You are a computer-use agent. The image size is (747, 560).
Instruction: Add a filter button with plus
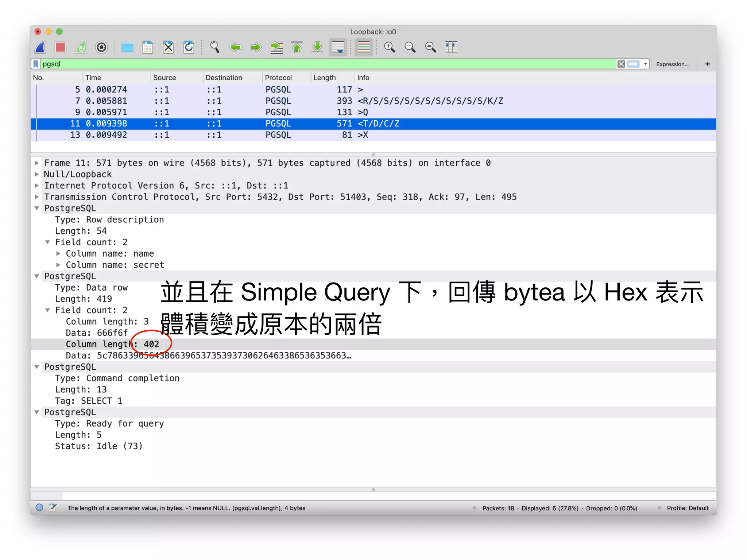pyautogui.click(x=707, y=64)
